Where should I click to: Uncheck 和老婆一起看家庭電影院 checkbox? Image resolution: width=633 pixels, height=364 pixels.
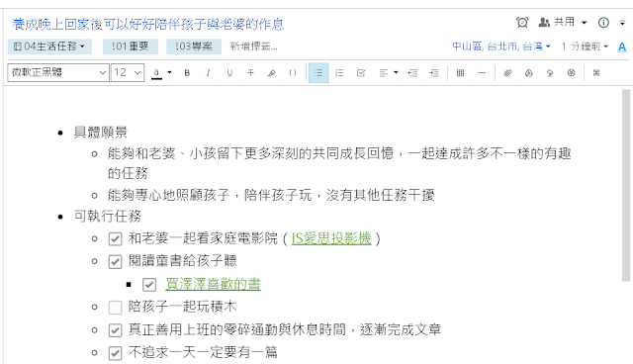115,239
